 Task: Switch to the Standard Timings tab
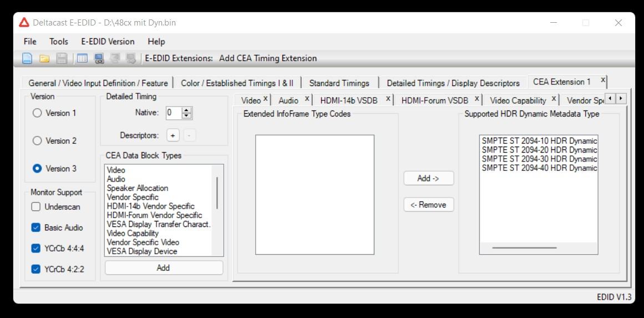339,83
